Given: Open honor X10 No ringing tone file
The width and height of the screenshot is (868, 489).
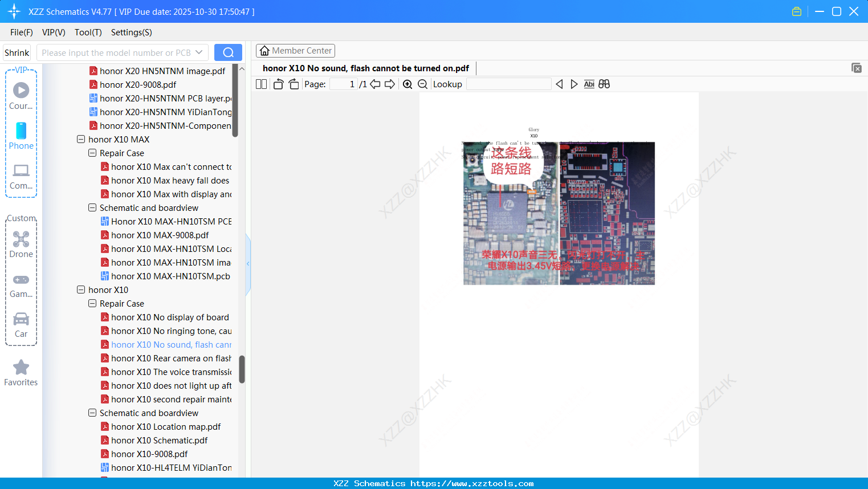Looking at the screenshot, I should tap(171, 331).
